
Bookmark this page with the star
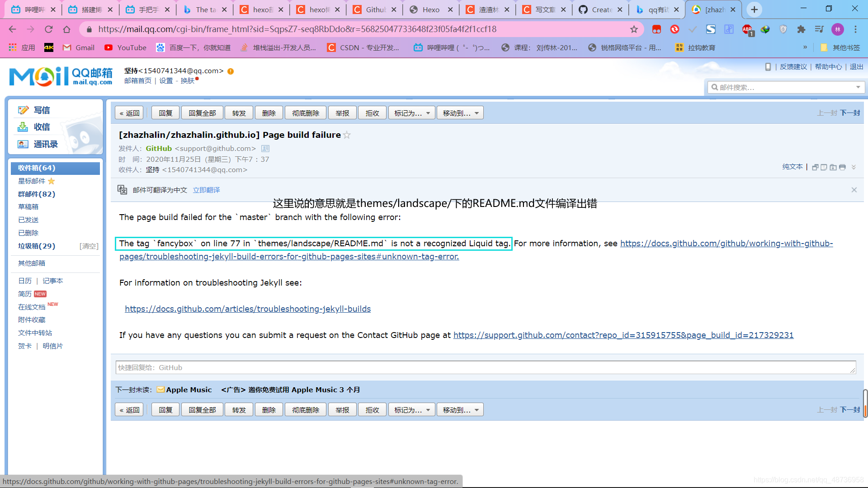pyautogui.click(x=634, y=29)
